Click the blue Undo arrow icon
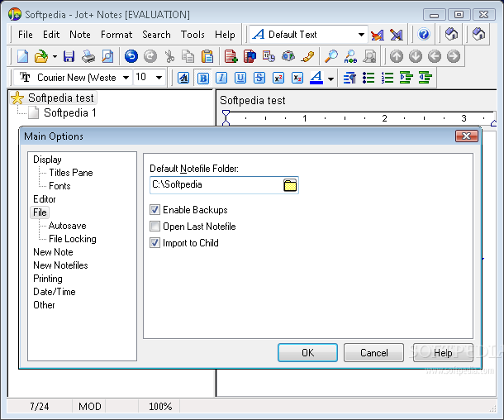Image resolution: width=504 pixels, height=420 pixels. point(131,56)
